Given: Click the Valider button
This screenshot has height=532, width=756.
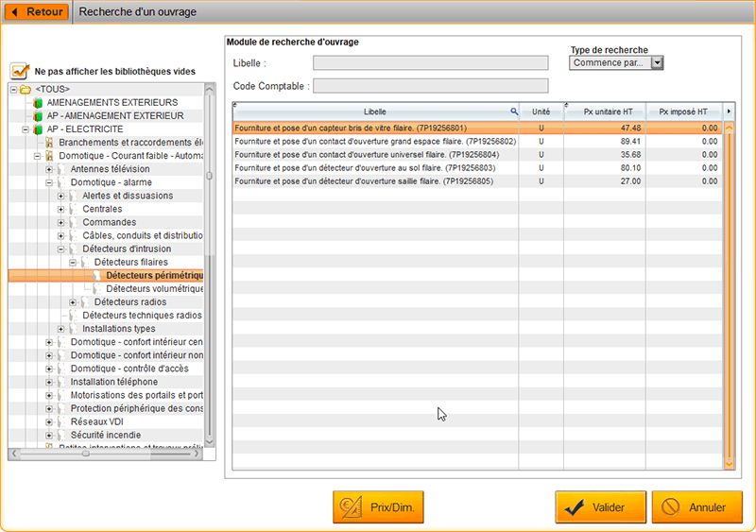Looking at the screenshot, I should tap(600, 506).
